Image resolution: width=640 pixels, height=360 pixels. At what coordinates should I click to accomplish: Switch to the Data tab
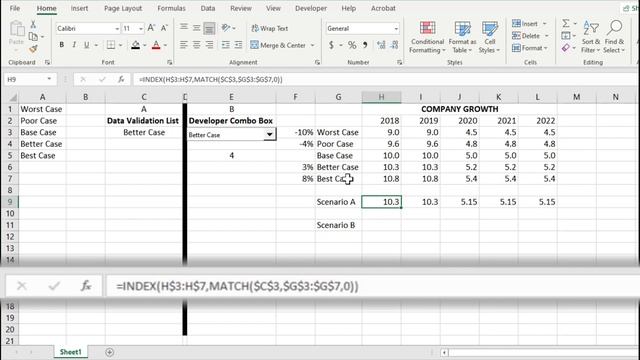point(208,8)
